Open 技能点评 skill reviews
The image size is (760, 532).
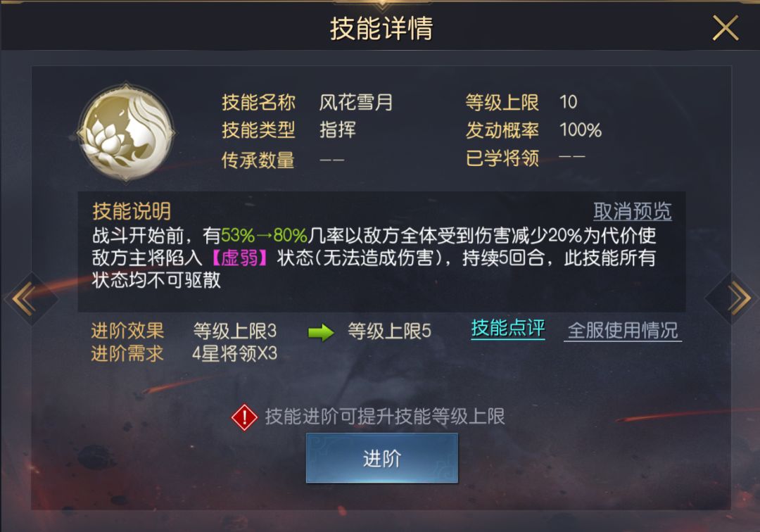coord(508,329)
